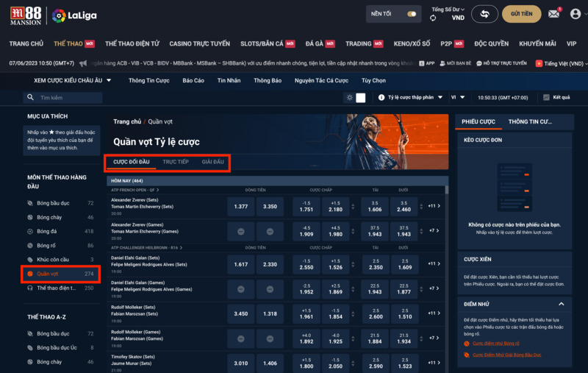Viewport: 588px width, 373px height.
Task: Click the Kết quả results icon
Action: click(546, 98)
